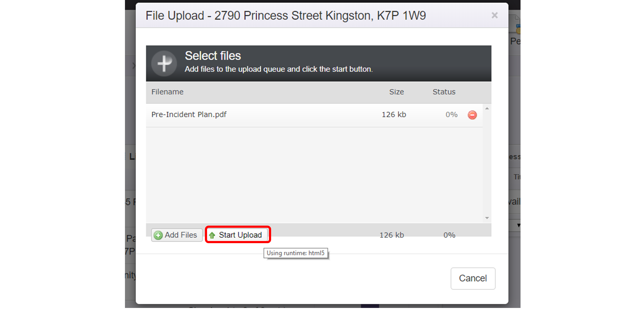Click the chevron arrow at left background edge
This screenshot has height=321, width=644.
click(134, 66)
